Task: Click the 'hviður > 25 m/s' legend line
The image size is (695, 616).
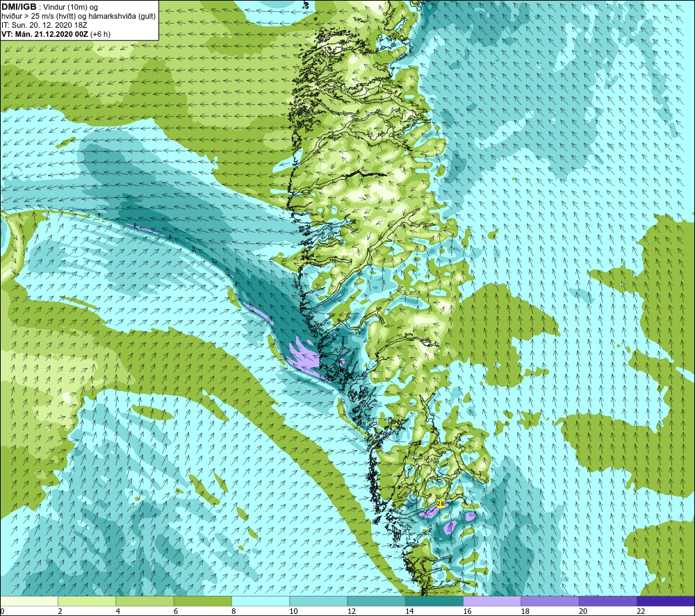Action: 79,16
